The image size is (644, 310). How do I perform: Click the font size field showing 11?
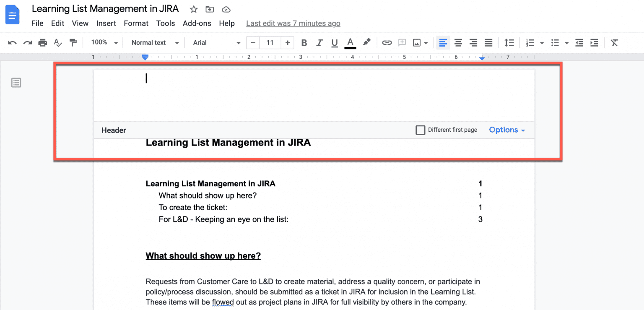[x=270, y=43]
